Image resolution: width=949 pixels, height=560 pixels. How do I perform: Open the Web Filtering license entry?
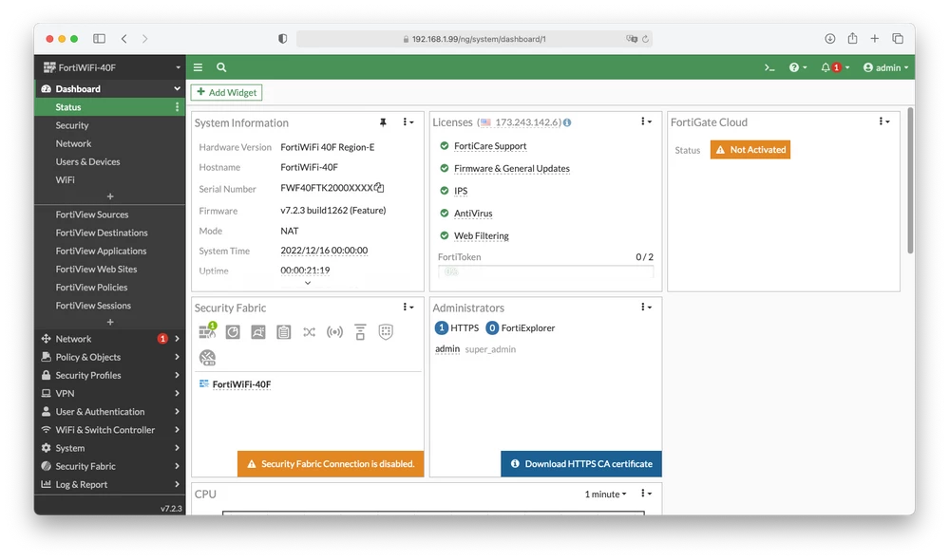(482, 235)
